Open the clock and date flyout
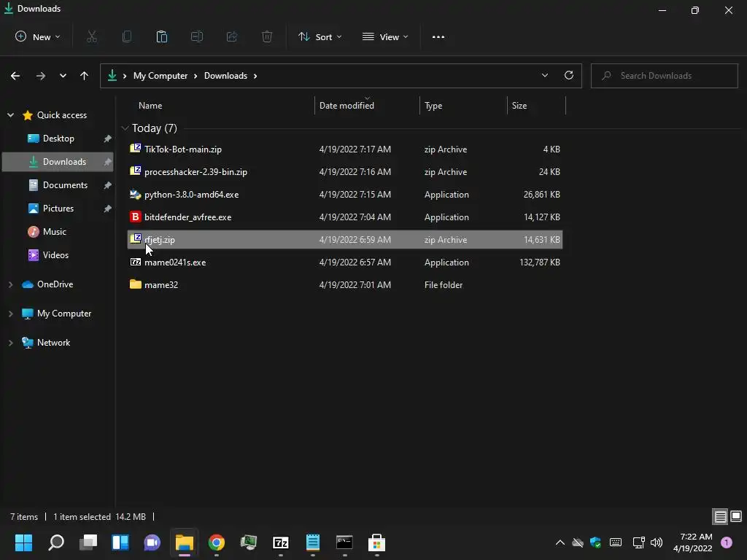 [693, 542]
